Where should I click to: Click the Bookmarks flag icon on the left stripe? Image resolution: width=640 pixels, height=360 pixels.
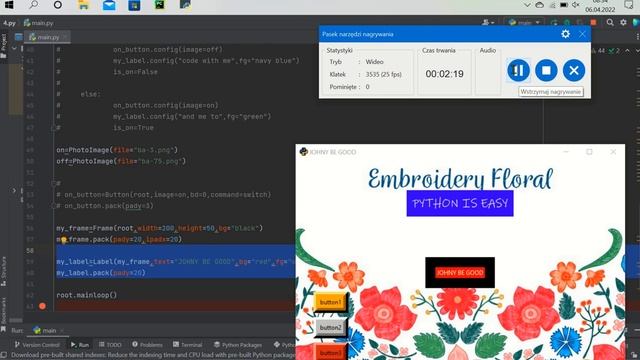click(4, 329)
